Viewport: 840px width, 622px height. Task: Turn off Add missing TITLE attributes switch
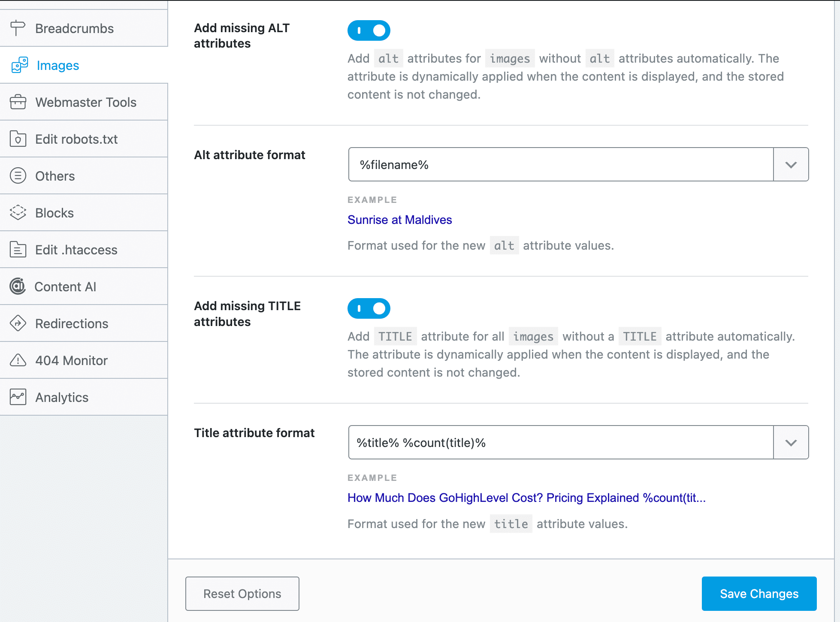click(369, 308)
